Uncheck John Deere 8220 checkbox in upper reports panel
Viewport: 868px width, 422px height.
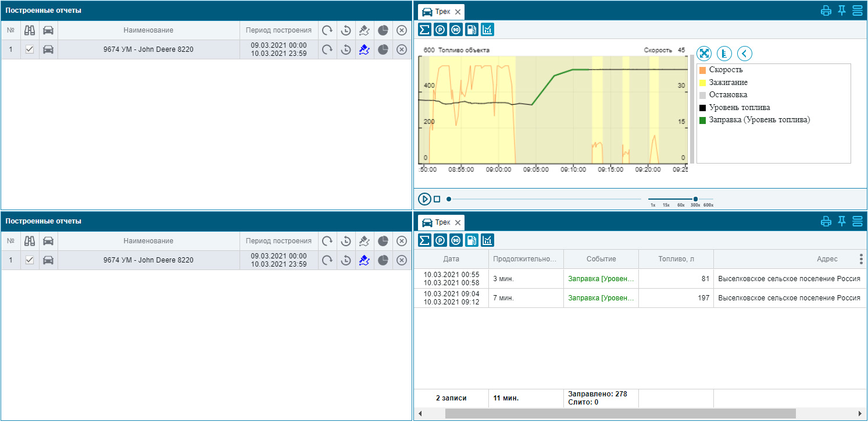(30, 49)
